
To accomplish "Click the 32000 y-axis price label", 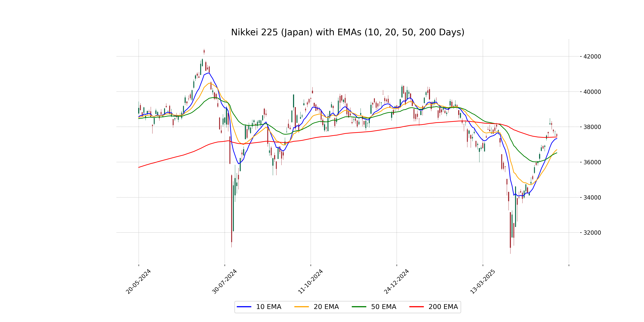I will 592,233.
